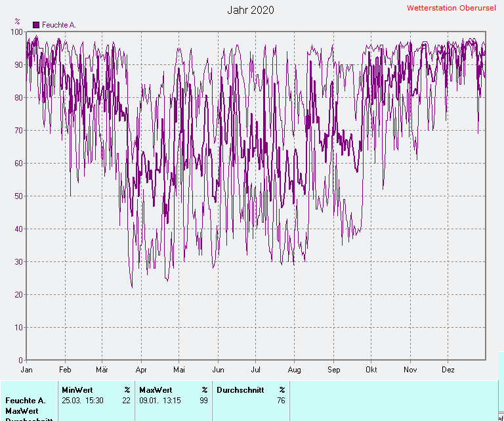Click the % unit label above y-axis
504x421 pixels.
17,22
